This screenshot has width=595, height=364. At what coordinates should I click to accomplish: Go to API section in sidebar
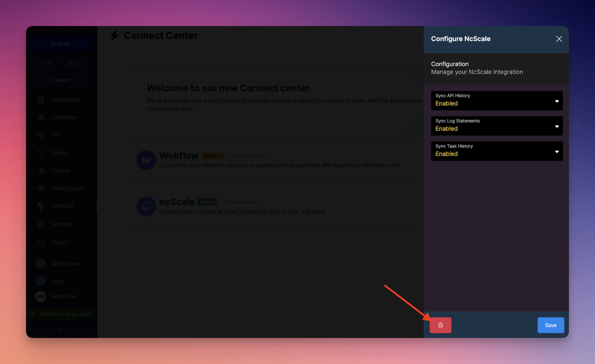[x=56, y=135]
